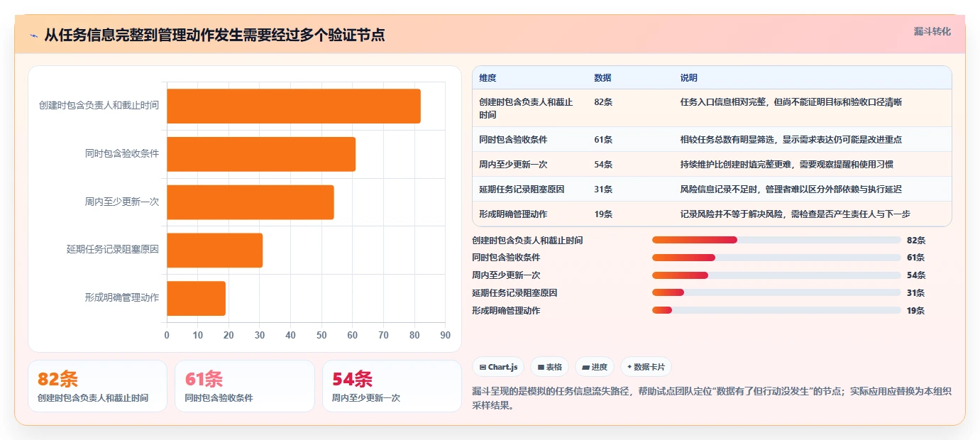The width and height of the screenshot is (980, 440).
Task: Click the 54条 progress bar
Action: [x=776, y=275]
